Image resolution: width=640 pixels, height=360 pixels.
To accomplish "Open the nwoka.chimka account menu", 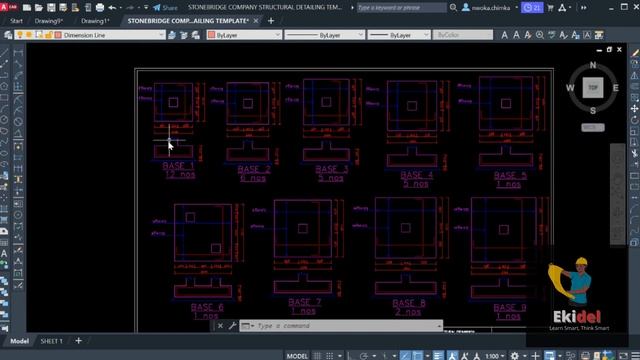I will click(490, 7).
